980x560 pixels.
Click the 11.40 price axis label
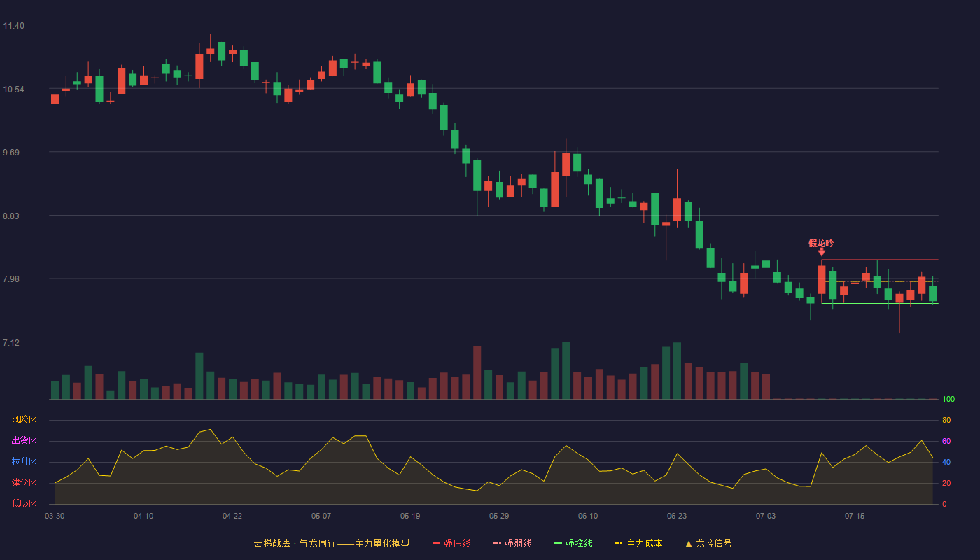[x=13, y=26]
